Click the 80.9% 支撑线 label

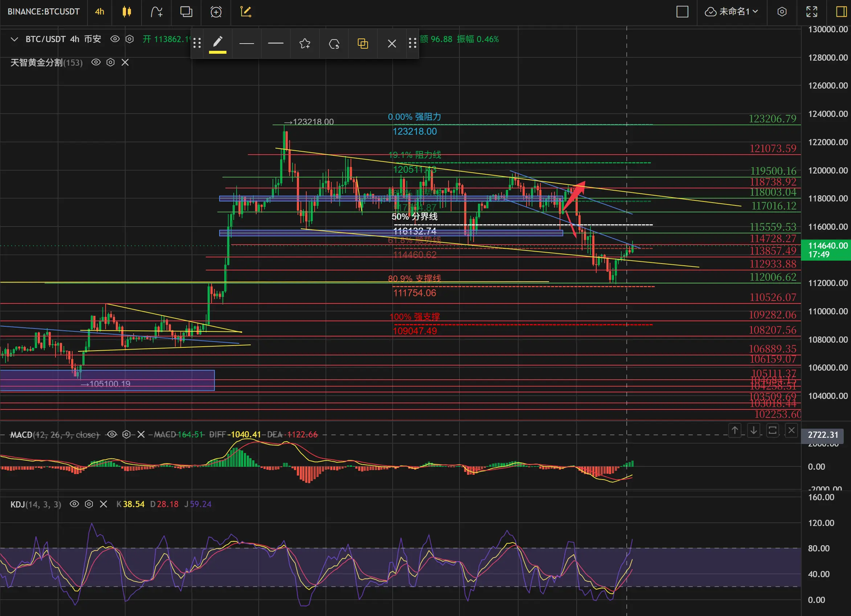click(x=414, y=278)
